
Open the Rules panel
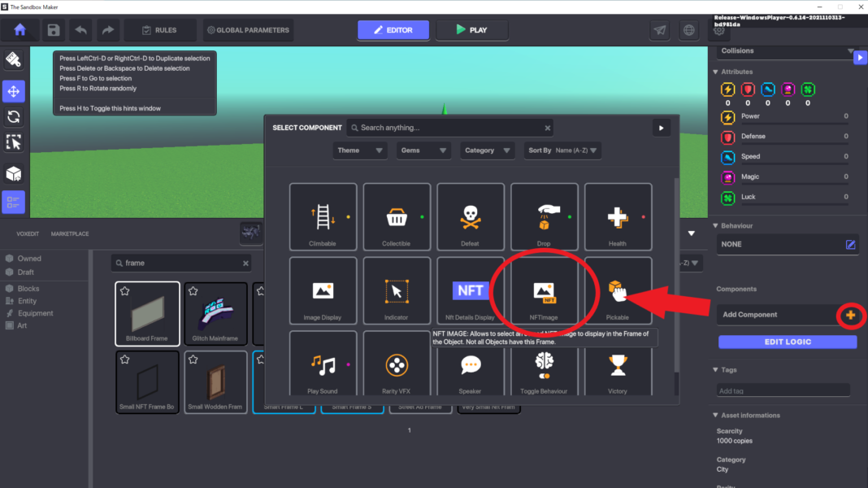(x=159, y=30)
